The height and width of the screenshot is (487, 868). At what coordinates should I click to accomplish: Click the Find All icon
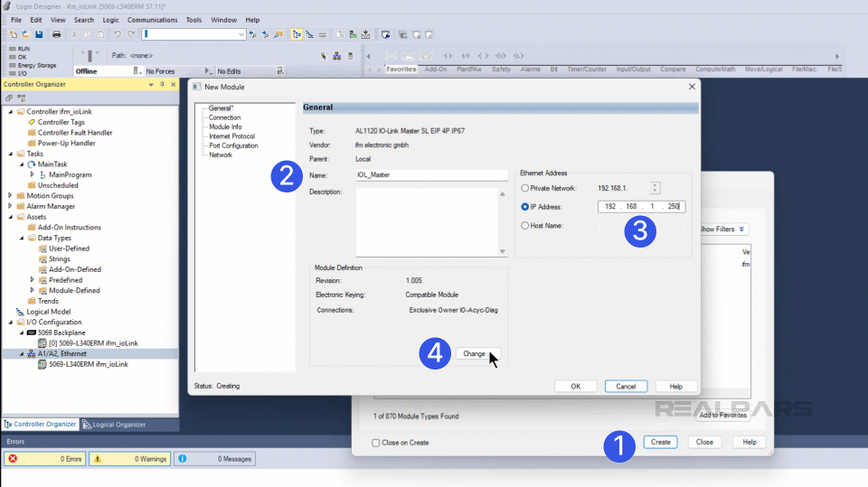[x=279, y=34]
